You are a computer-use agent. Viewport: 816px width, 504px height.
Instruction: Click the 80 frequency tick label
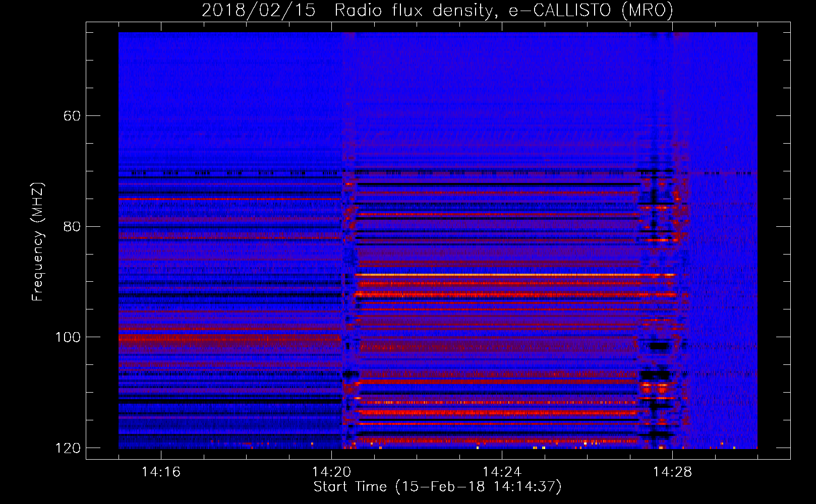click(72, 226)
